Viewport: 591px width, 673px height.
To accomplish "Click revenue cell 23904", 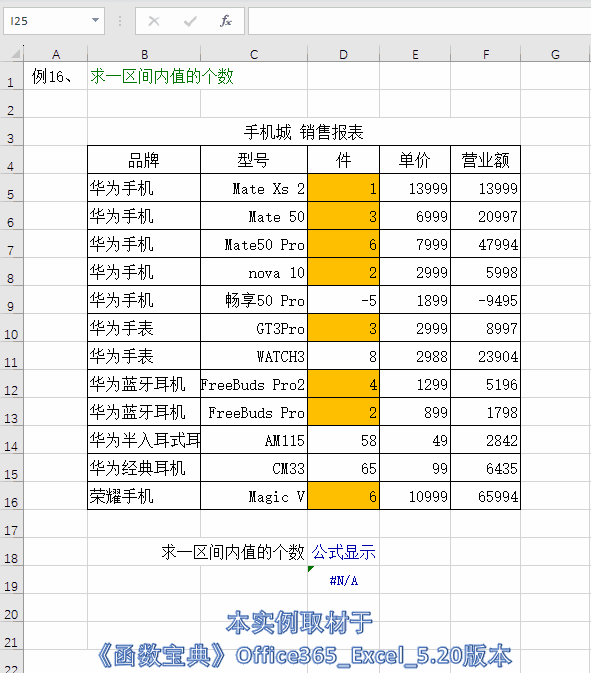I will tap(485, 356).
